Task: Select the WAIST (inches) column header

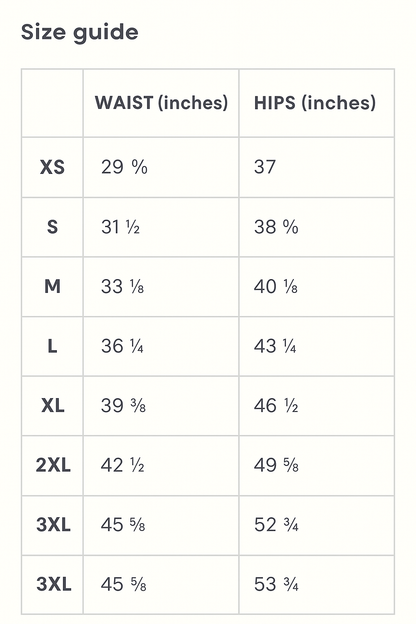Action: [x=161, y=103]
